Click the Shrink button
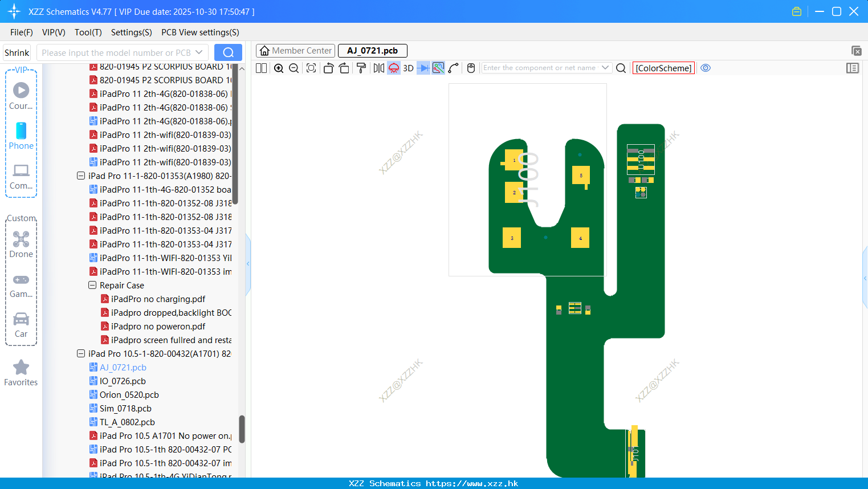Viewport: 868px width, 489px height. 17,52
